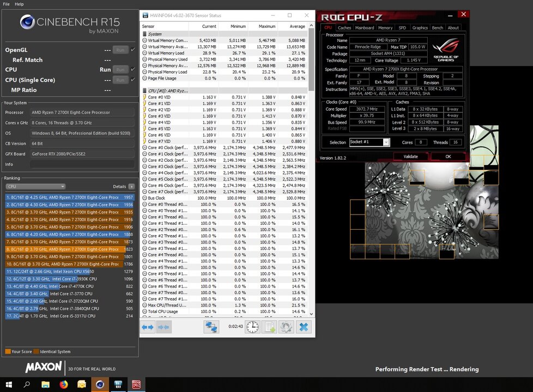Switch to the Graphics tab in CPU-Z
This screenshot has width=533, height=392.
[420, 28]
